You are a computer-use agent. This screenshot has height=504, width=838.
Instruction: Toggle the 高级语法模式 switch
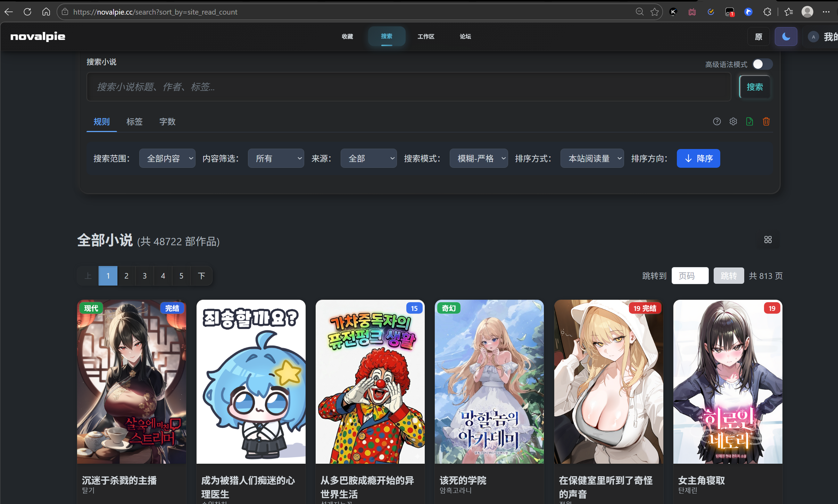762,64
